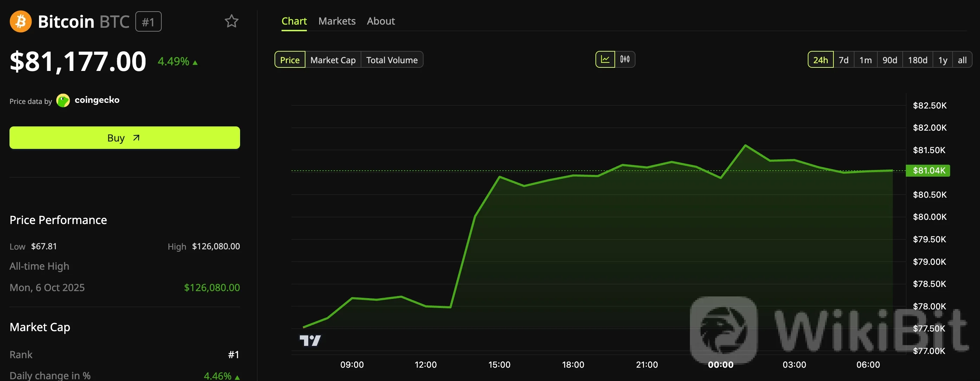Image resolution: width=980 pixels, height=381 pixels.
Task: Select the Total Volume chart mode
Action: pos(392,60)
